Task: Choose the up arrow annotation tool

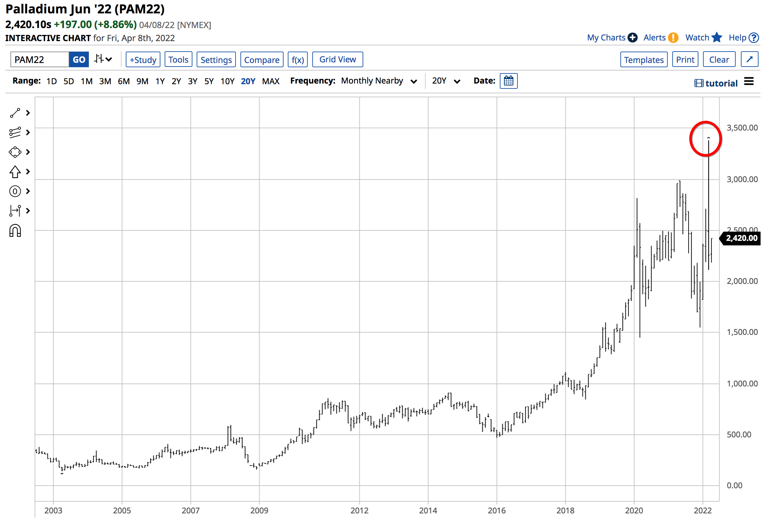Action: pos(15,172)
